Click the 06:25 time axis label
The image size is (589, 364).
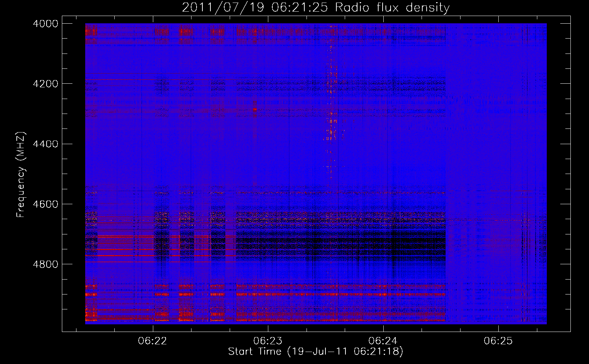498,341
